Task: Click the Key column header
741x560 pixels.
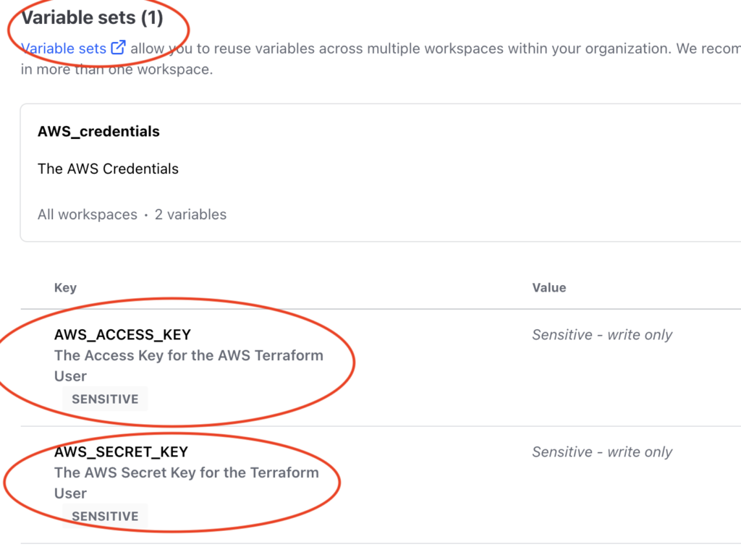Action: (65, 288)
